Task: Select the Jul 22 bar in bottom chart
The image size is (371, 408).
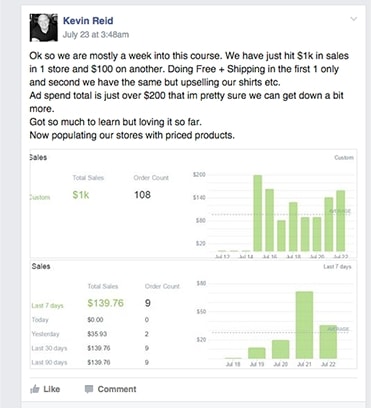Action: pyautogui.click(x=328, y=342)
